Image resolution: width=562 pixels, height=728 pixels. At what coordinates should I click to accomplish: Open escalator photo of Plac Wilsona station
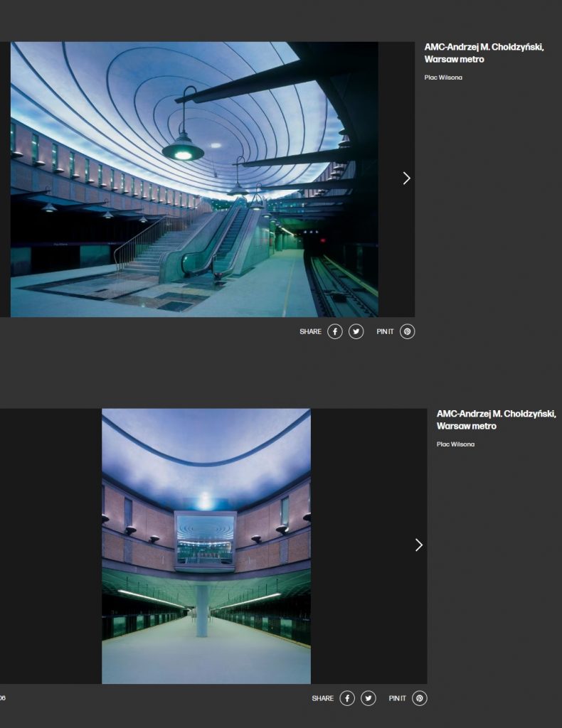click(194, 179)
